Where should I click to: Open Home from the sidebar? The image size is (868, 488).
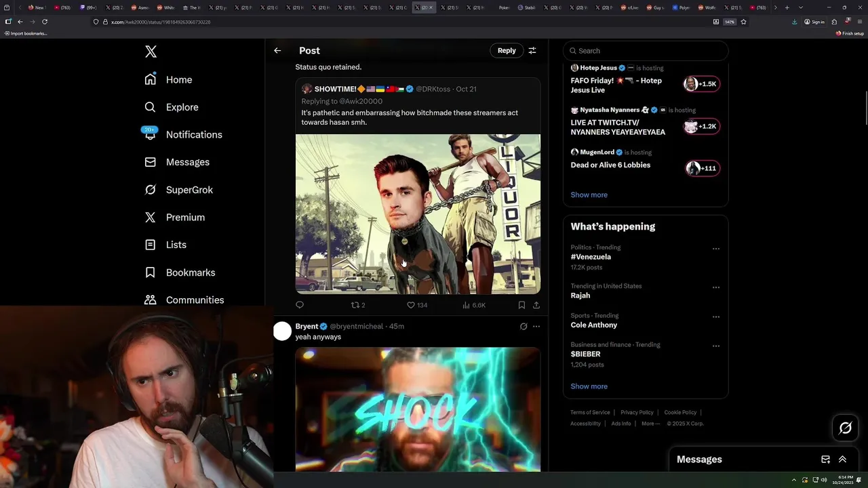tap(168, 79)
